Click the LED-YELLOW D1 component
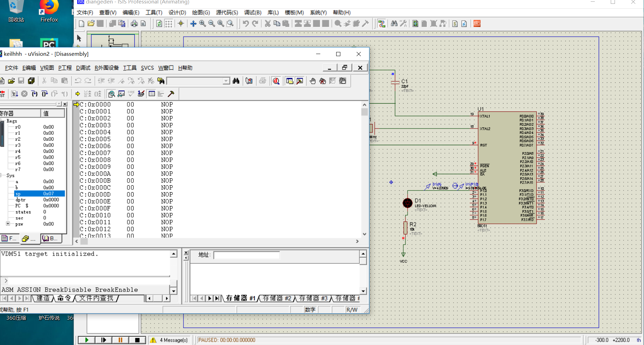Screen dimensions: 644x345 coord(408,203)
